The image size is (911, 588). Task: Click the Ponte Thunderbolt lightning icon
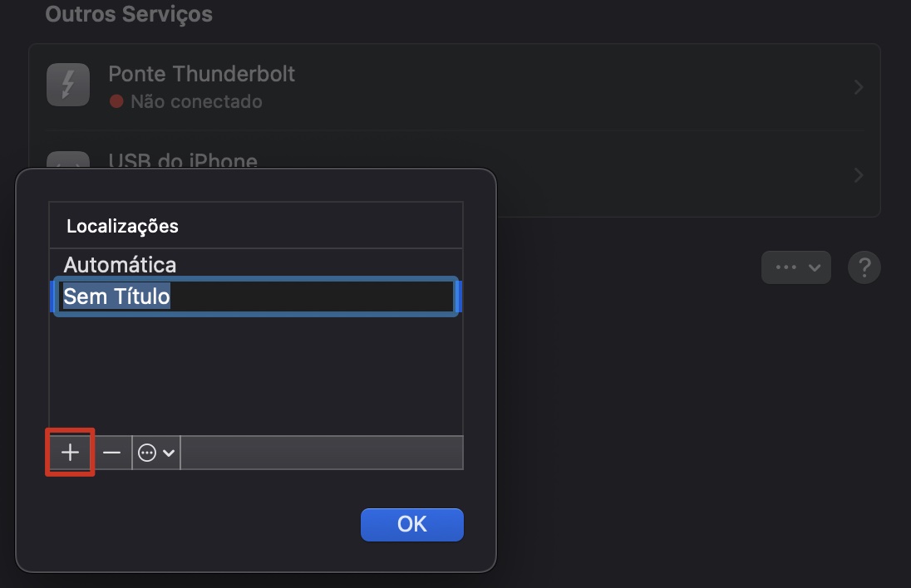(68, 84)
